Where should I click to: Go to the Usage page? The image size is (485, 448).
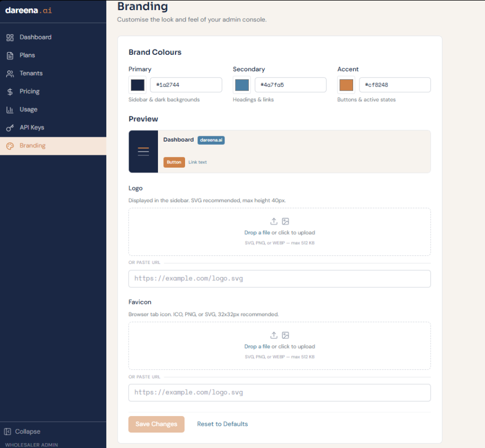click(x=28, y=110)
